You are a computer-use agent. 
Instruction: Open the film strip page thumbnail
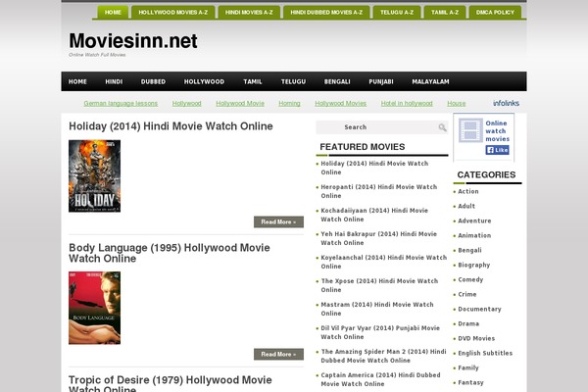tap(470, 130)
